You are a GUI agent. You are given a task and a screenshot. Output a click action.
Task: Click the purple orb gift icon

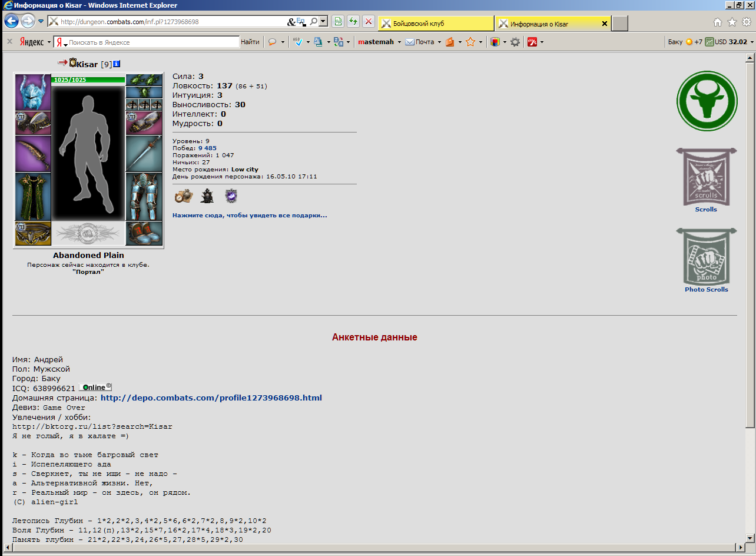click(x=231, y=196)
